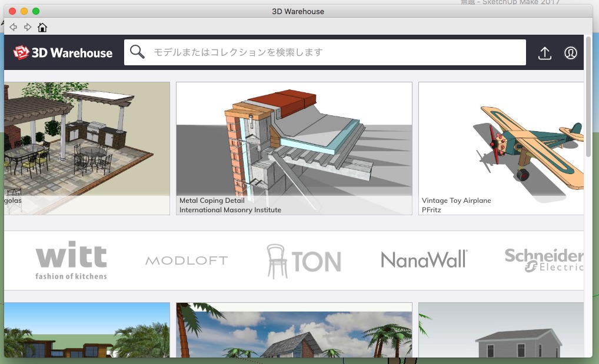Image resolution: width=599 pixels, height=364 pixels.
Task: Open the beach house with palm trees thumbnail
Action: [x=294, y=330]
